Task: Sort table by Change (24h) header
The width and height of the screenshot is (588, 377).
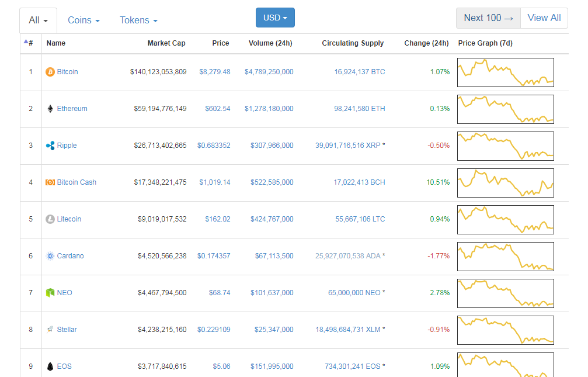Action: (426, 43)
